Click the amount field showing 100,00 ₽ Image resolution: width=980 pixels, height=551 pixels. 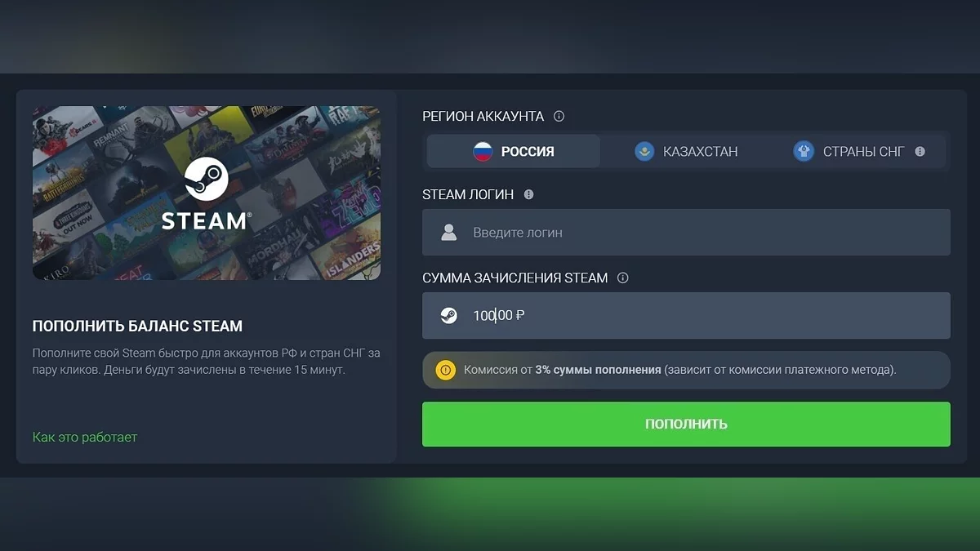click(686, 315)
